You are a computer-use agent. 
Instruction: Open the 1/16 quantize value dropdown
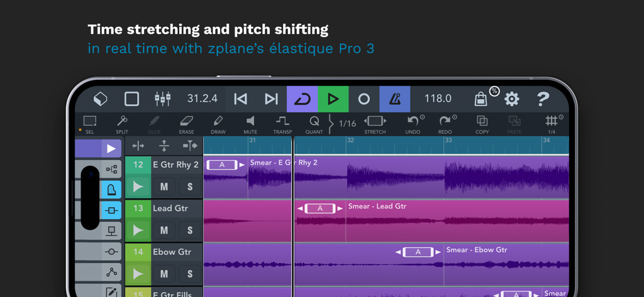(347, 124)
